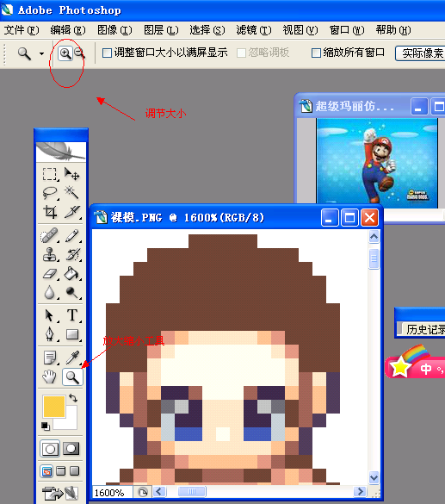Select the Blur tool

click(49, 293)
